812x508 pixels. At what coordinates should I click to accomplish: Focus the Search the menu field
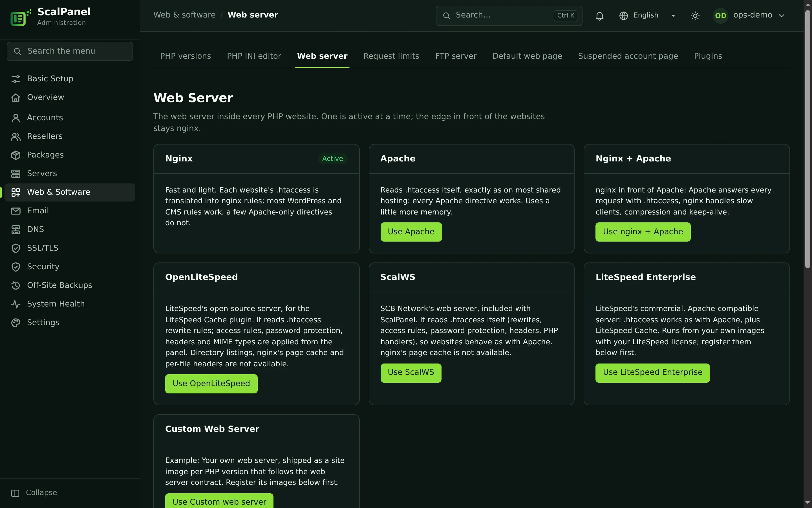pyautogui.click(x=70, y=51)
